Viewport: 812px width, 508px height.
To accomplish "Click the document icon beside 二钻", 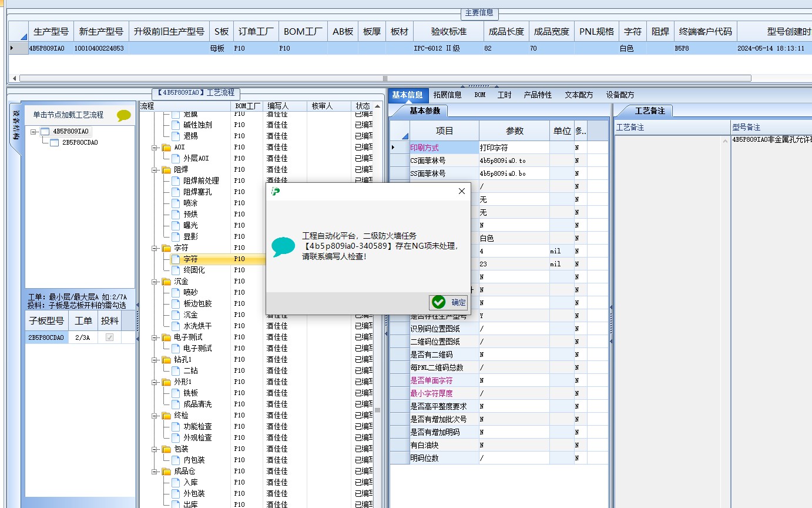I will point(176,370).
